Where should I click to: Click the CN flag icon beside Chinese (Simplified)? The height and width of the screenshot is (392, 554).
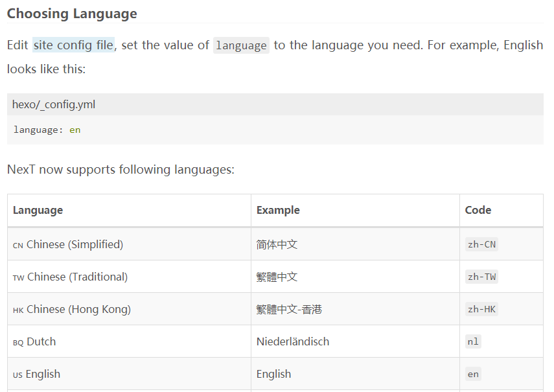click(x=18, y=245)
